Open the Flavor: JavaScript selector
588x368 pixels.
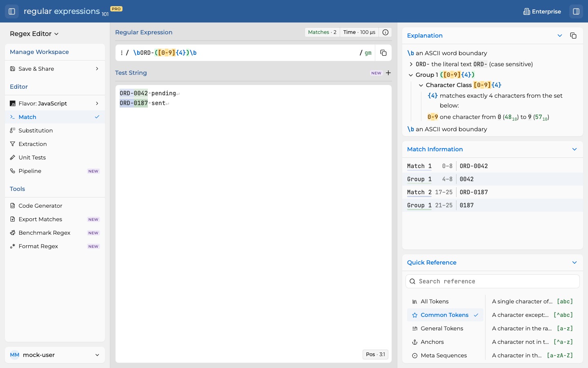point(55,103)
